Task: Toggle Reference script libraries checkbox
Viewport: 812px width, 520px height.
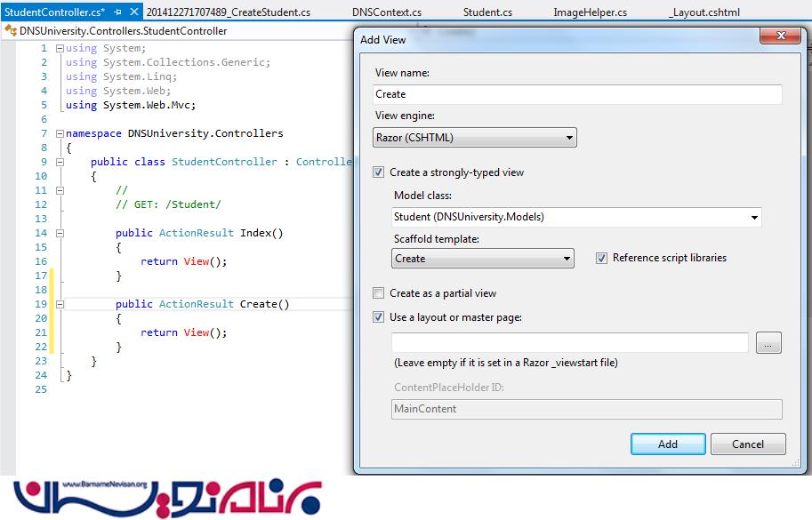Action: (x=602, y=258)
